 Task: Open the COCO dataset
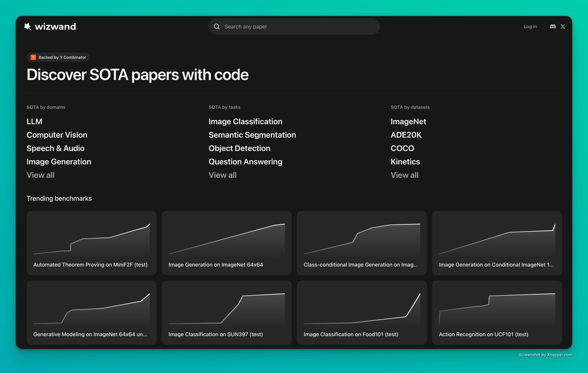pos(402,148)
